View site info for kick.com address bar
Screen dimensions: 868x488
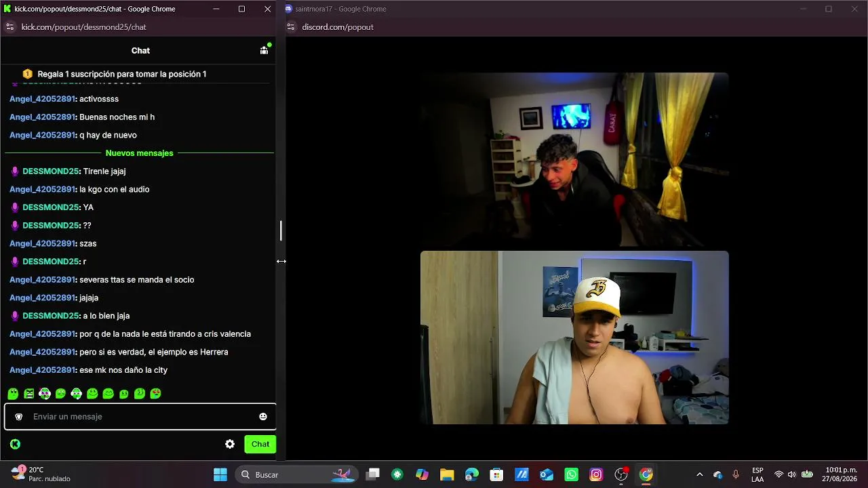click(9, 27)
